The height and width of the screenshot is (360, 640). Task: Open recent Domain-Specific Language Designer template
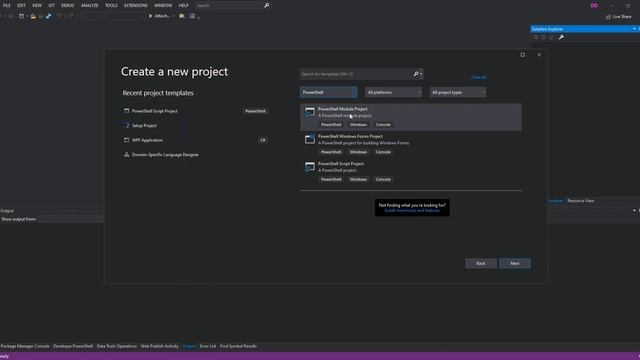196,155
